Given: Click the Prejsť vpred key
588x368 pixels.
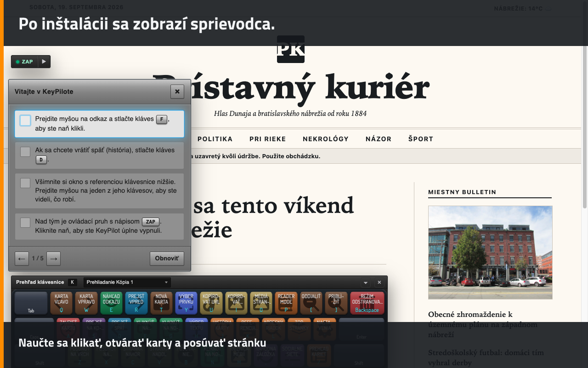Looking at the screenshot, I should (136, 303).
